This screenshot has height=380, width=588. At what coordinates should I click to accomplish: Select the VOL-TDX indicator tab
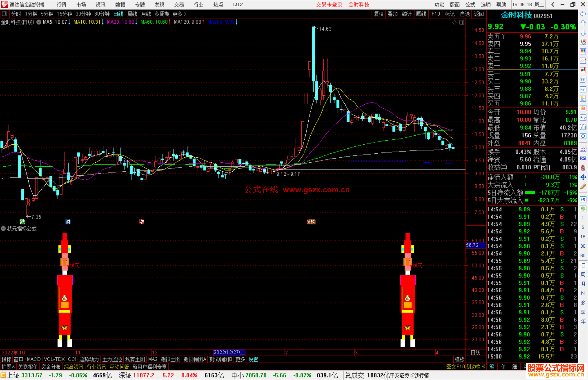pyautogui.click(x=54, y=359)
